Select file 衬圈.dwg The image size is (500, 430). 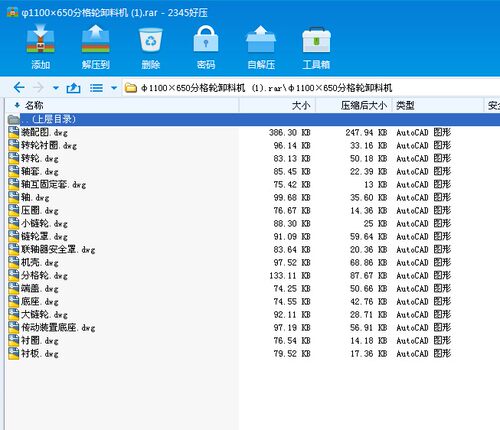click(40, 341)
